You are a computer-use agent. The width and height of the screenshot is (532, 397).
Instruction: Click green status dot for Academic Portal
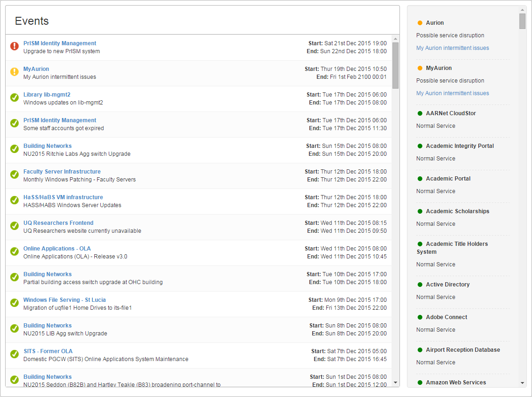click(x=420, y=179)
